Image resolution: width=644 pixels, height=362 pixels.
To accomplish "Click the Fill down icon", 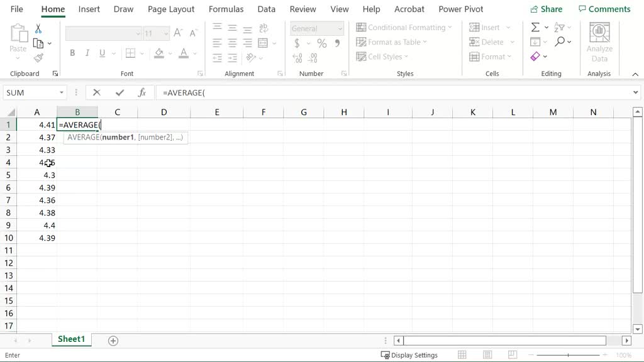I will (x=535, y=41).
